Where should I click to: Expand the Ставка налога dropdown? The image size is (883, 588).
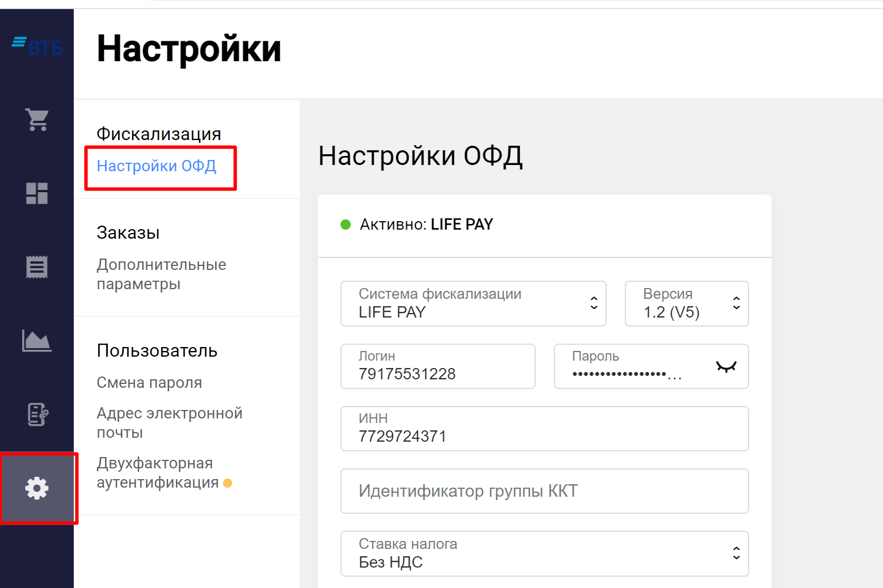click(x=544, y=553)
